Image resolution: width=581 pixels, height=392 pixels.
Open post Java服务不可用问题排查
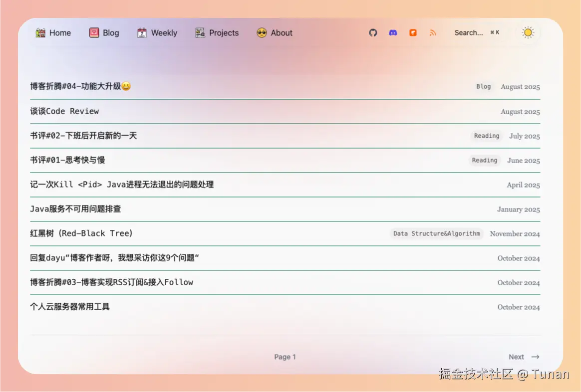pos(75,209)
